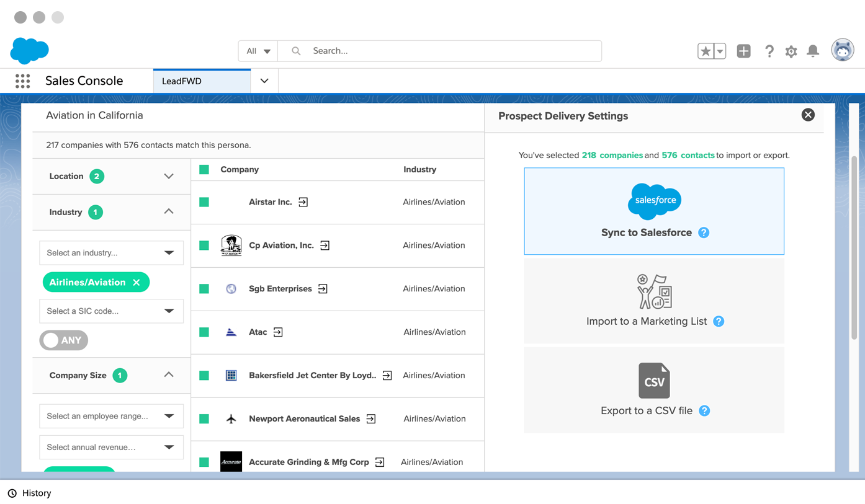The image size is (865, 504).
Task: Uncheck Accurate Grinding & Mfg Corp checkbox
Action: (x=204, y=462)
